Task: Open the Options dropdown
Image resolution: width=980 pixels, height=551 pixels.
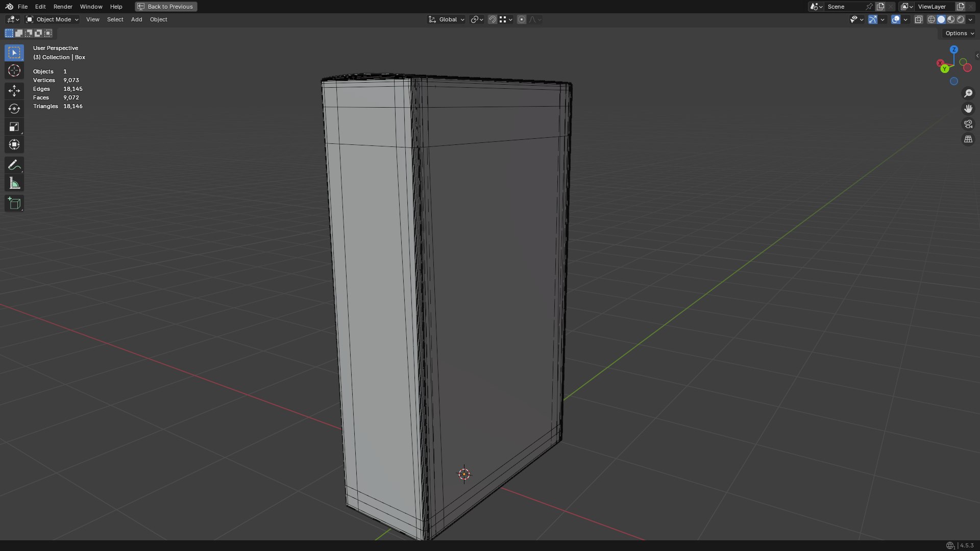Action: (960, 33)
